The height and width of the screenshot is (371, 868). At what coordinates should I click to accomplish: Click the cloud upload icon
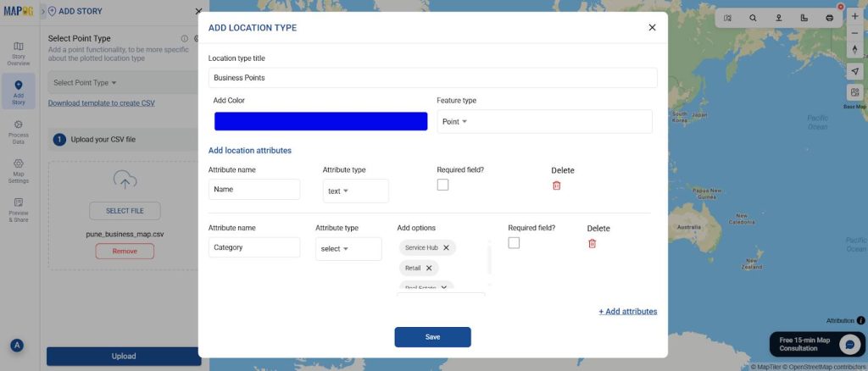click(x=125, y=180)
